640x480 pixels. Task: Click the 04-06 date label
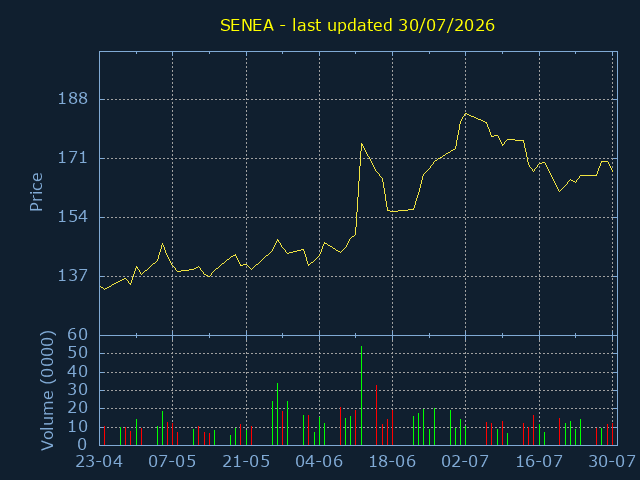[x=319, y=462]
